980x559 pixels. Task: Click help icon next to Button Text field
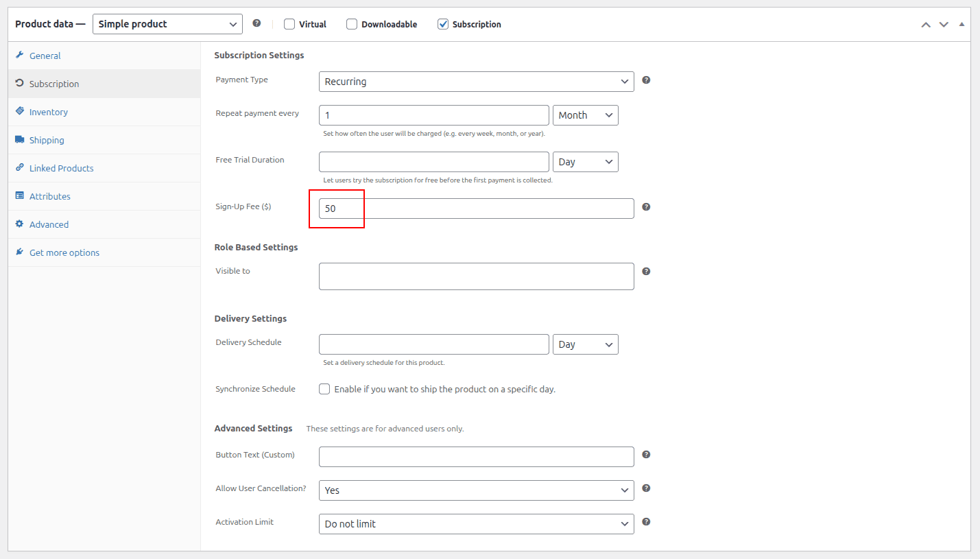(x=646, y=455)
